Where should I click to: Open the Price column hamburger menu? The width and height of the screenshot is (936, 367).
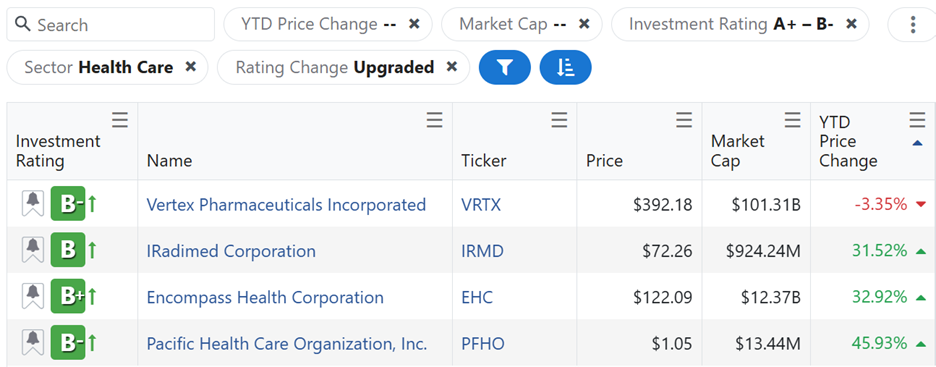click(684, 121)
